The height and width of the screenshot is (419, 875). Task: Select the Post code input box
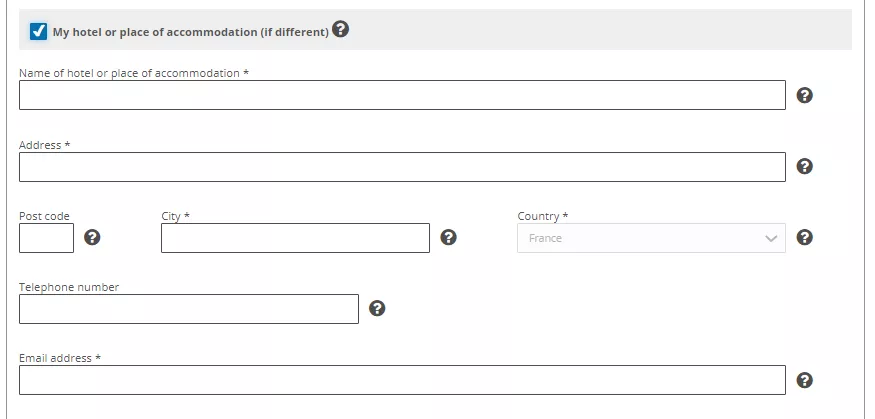(x=46, y=238)
